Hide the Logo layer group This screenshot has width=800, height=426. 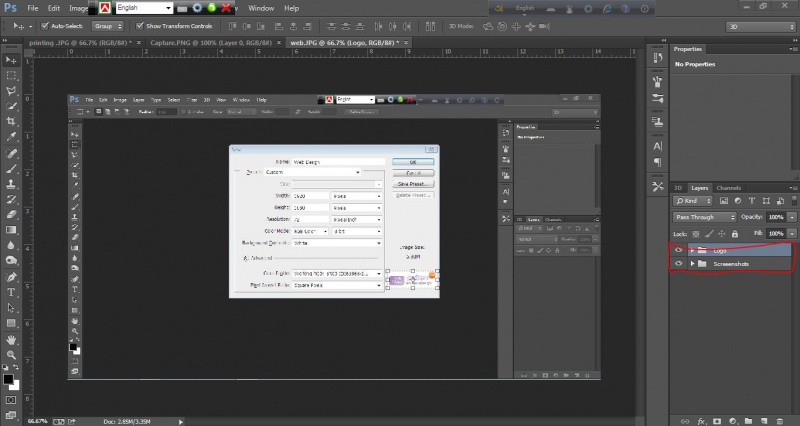[679, 249]
